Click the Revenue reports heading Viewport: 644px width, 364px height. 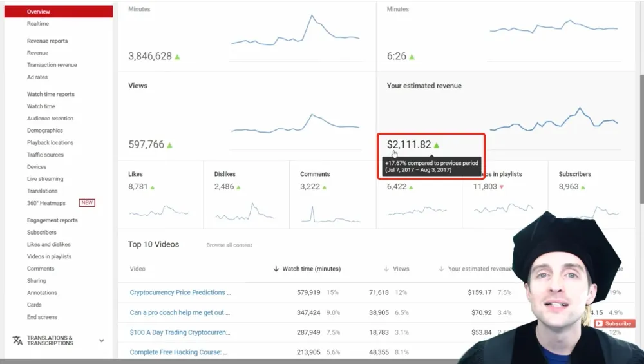(47, 41)
